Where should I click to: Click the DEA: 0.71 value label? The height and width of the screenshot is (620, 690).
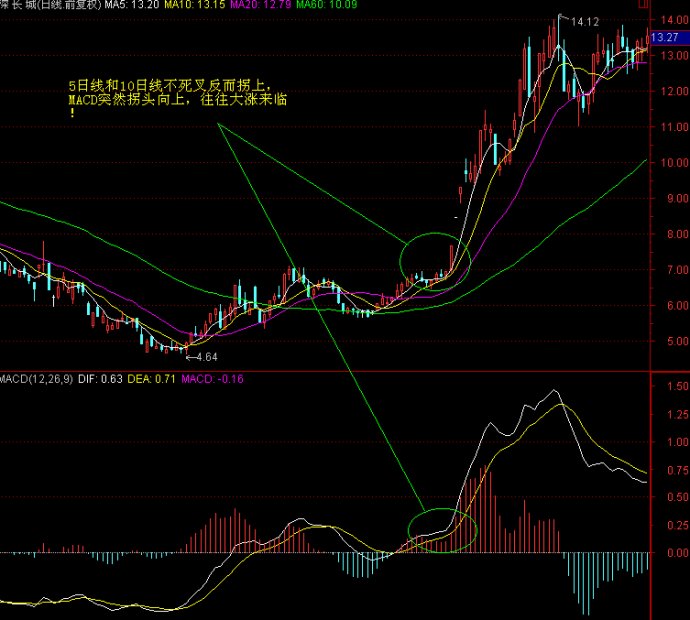155,379
